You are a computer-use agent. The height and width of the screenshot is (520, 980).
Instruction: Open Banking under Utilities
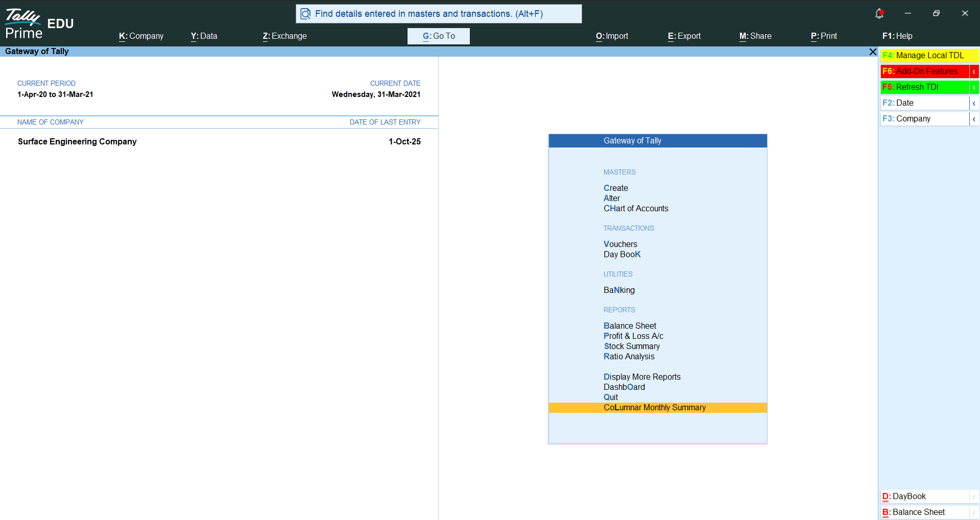(619, 290)
